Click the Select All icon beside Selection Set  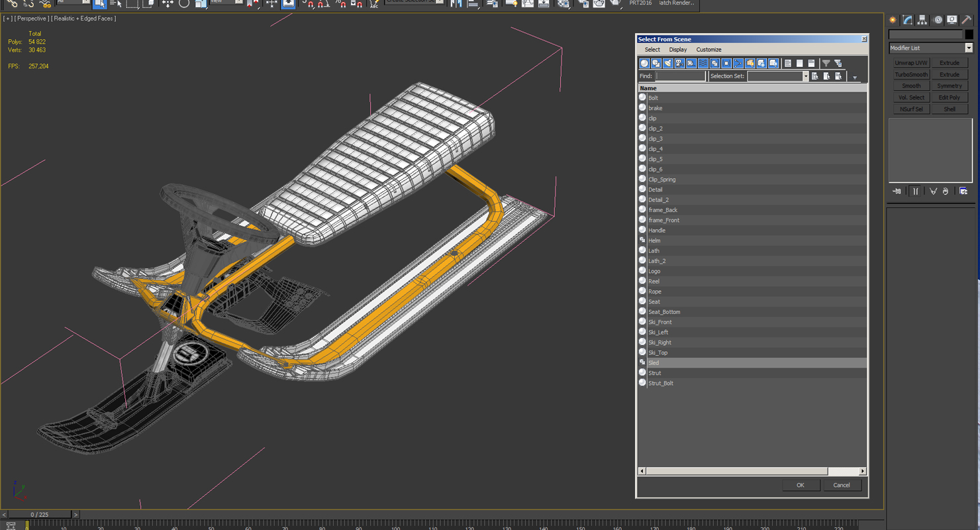tap(815, 76)
